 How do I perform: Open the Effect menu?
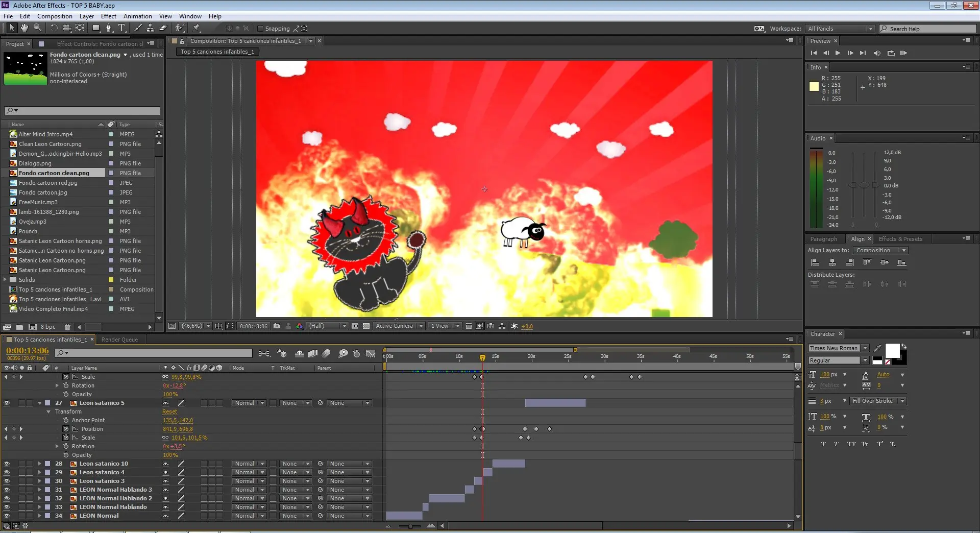tap(109, 16)
